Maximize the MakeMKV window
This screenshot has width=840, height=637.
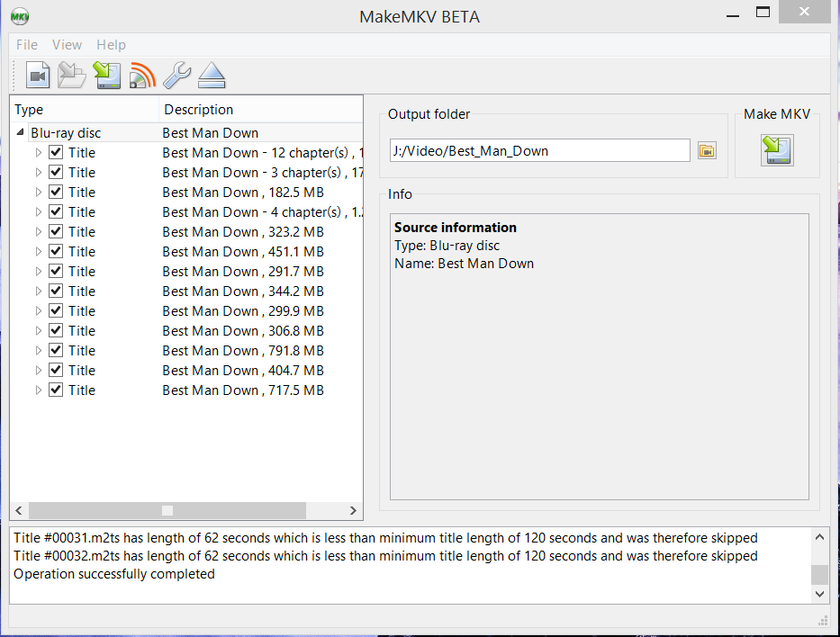pos(763,12)
